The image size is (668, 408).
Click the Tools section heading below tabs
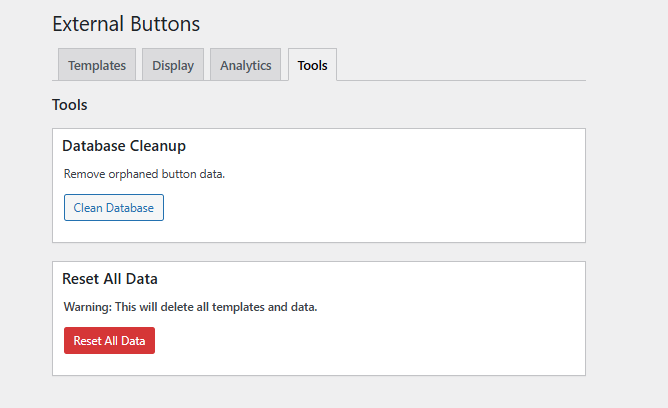[69, 105]
